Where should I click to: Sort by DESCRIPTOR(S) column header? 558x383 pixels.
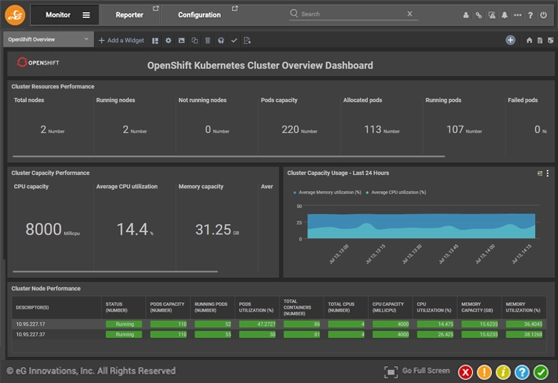32,307
